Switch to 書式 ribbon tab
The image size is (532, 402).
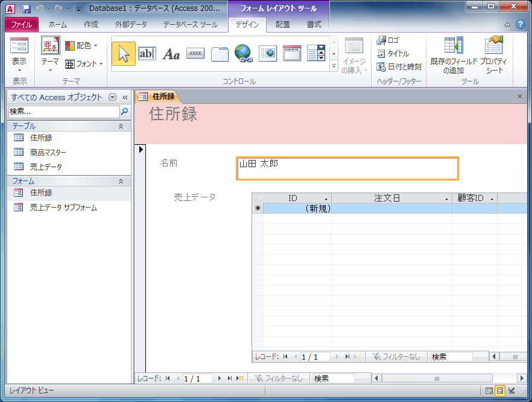coord(314,24)
